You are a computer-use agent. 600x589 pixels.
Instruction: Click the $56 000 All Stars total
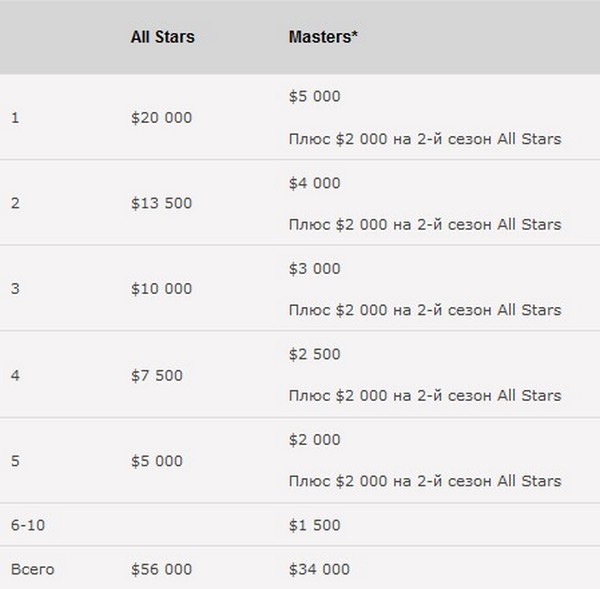(x=161, y=569)
